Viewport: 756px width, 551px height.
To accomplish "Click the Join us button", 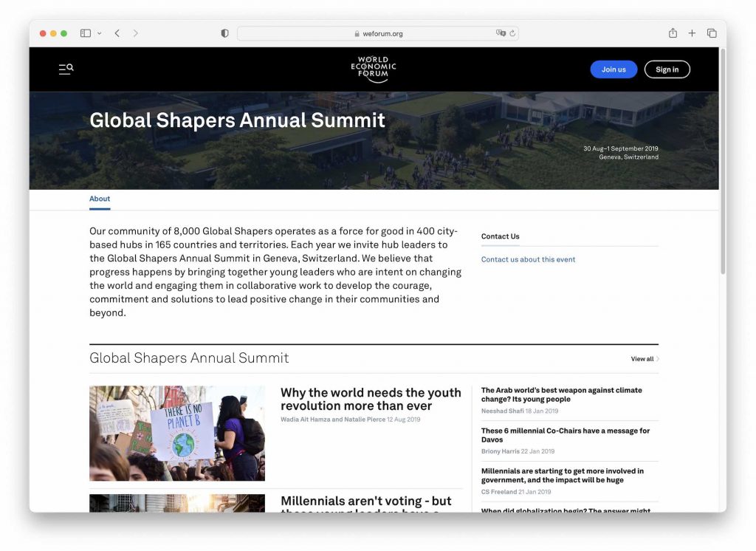I will [614, 69].
